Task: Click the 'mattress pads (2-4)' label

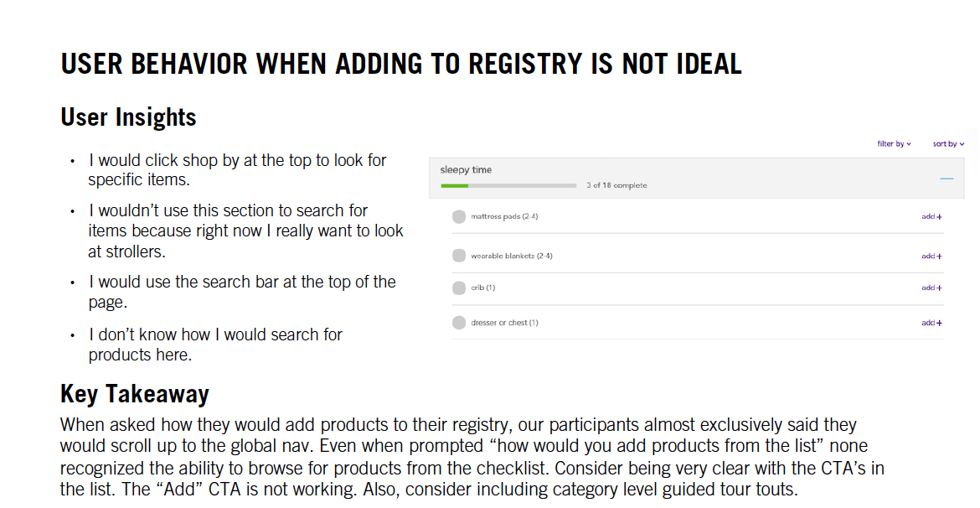Action: coord(504,217)
